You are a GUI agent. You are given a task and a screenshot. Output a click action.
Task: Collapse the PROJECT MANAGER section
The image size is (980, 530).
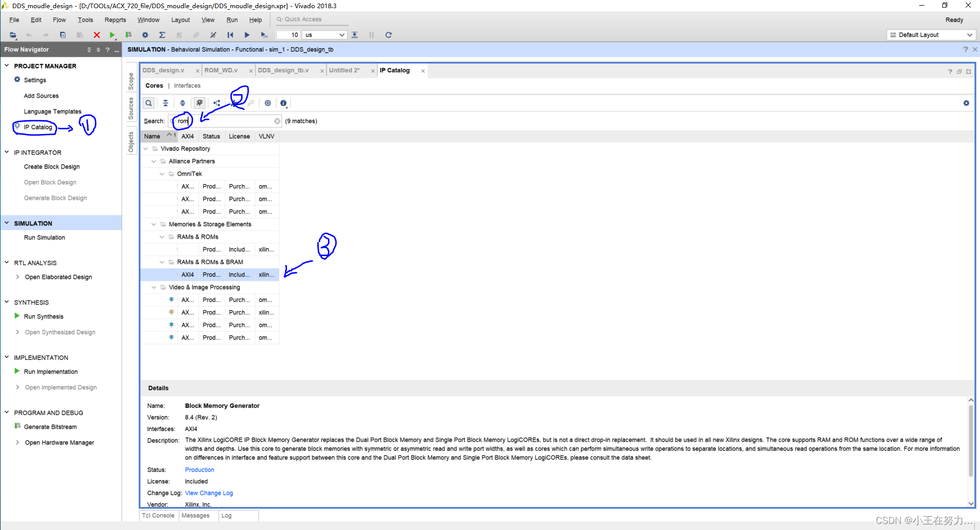pyautogui.click(x=7, y=66)
